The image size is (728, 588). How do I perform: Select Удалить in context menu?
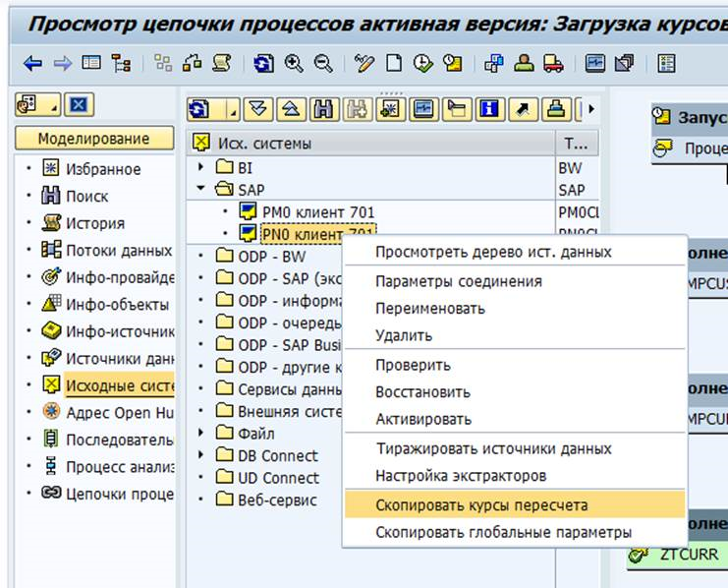pos(515,335)
